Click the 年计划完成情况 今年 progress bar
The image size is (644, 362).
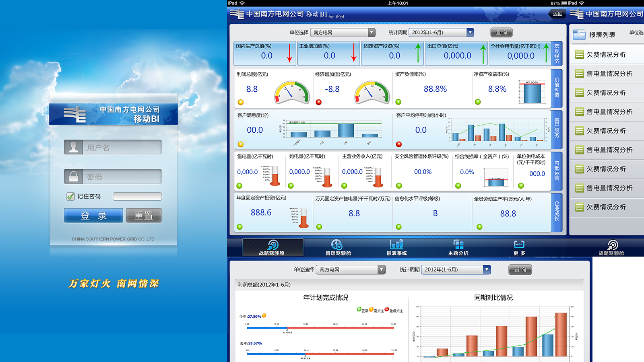(x=320, y=328)
